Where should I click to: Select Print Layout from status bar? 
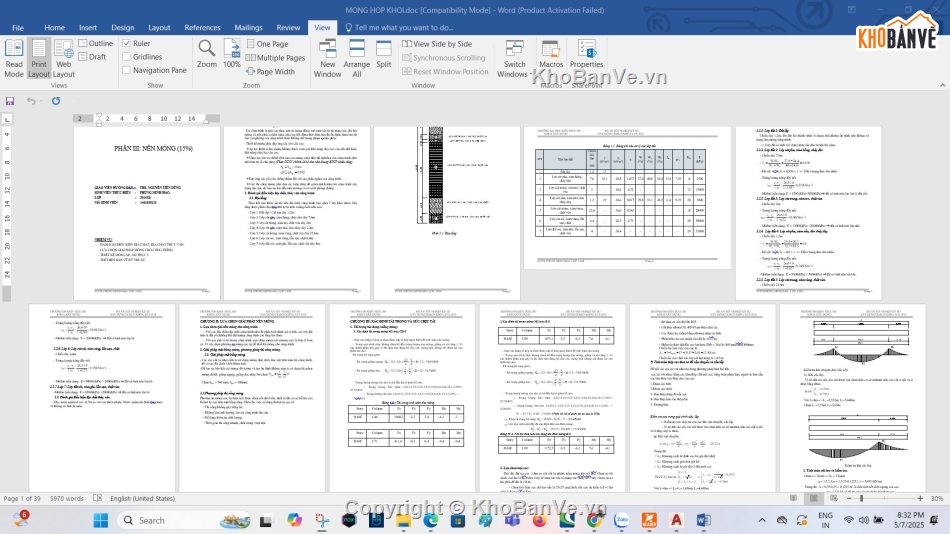(x=814, y=498)
